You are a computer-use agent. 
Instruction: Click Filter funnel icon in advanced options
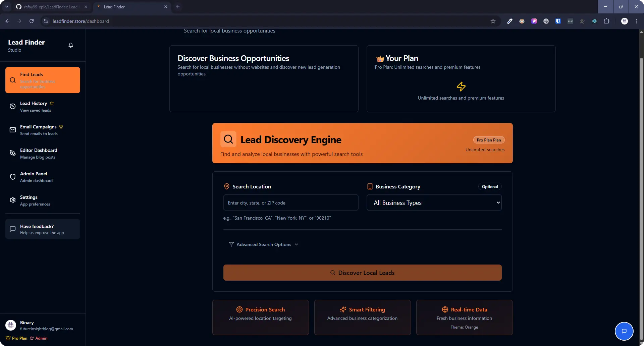pyautogui.click(x=231, y=244)
